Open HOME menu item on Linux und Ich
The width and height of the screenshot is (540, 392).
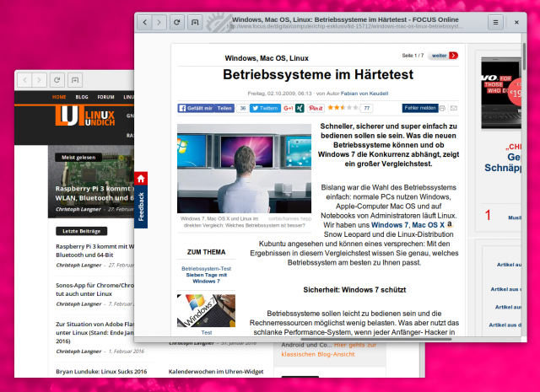pyautogui.click(x=59, y=97)
